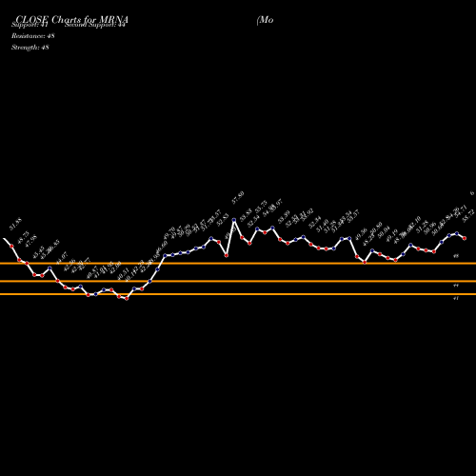Click the top orange resistance line at 48

(x=238, y=264)
